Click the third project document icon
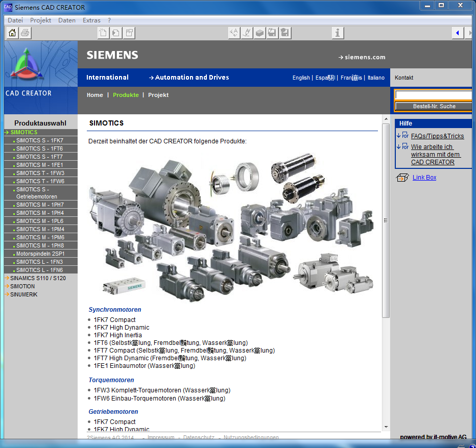Screen dimensions: 476x448 [129, 33]
